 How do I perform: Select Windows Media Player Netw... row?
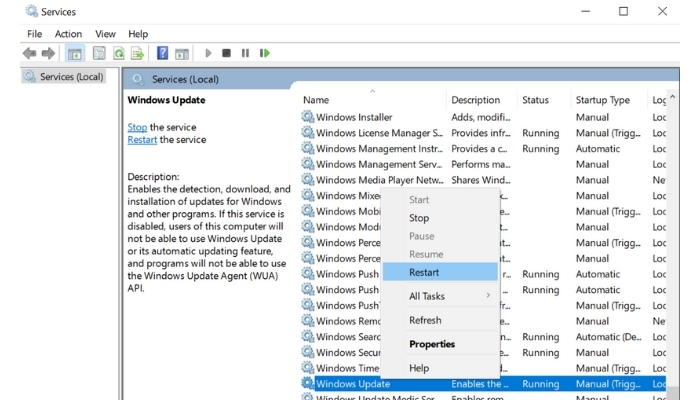(483, 179)
